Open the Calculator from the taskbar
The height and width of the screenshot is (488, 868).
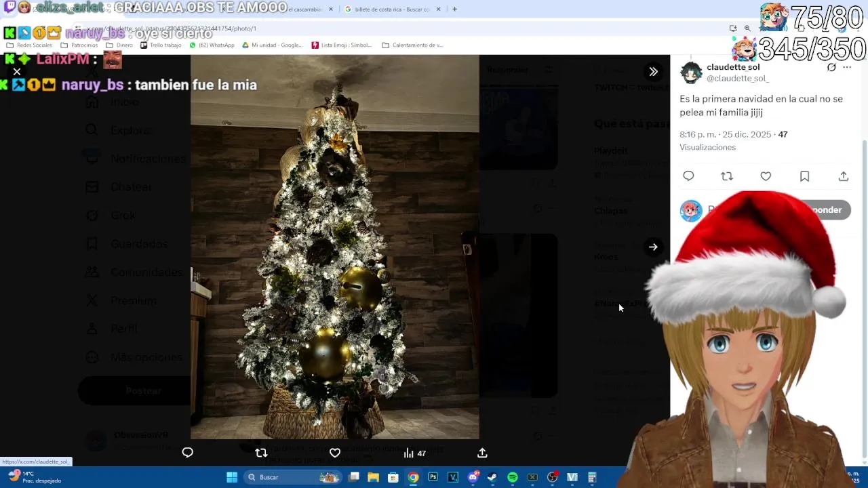592,477
